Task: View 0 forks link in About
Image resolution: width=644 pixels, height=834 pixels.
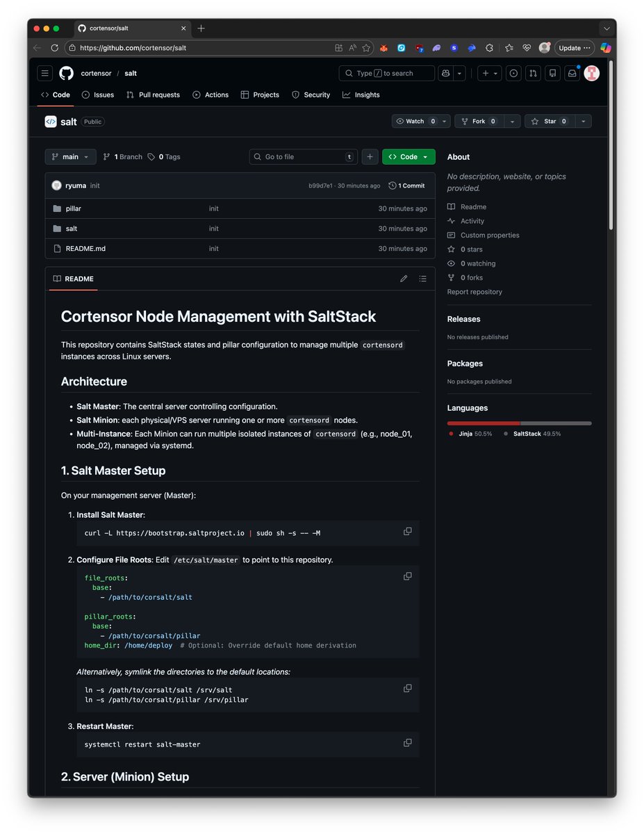Action: click(x=465, y=277)
